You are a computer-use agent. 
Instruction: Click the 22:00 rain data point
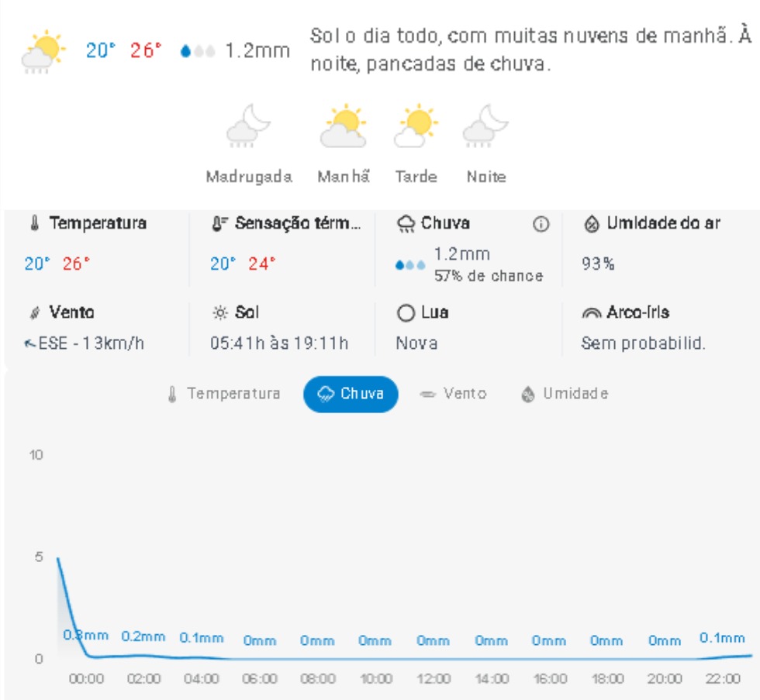722,657
